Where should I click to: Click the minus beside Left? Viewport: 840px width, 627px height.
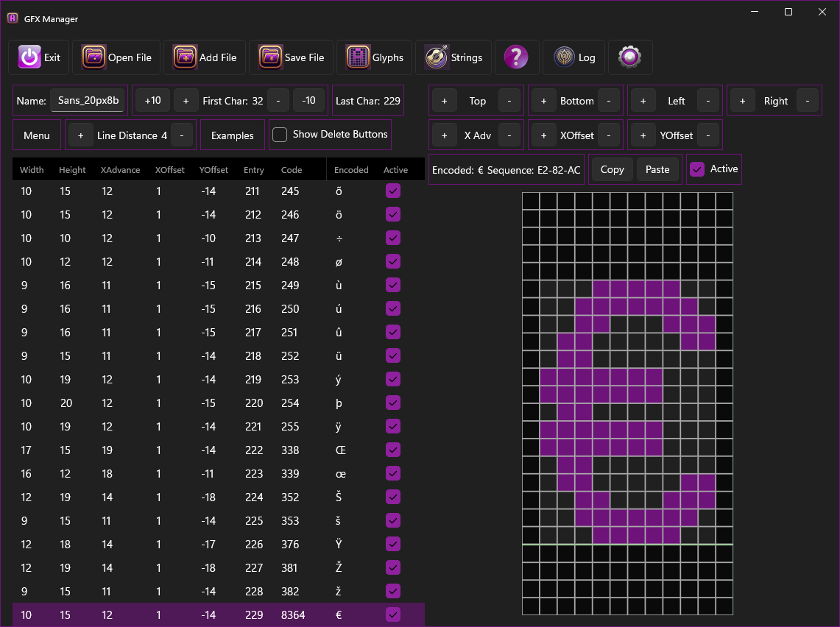pyautogui.click(x=708, y=101)
